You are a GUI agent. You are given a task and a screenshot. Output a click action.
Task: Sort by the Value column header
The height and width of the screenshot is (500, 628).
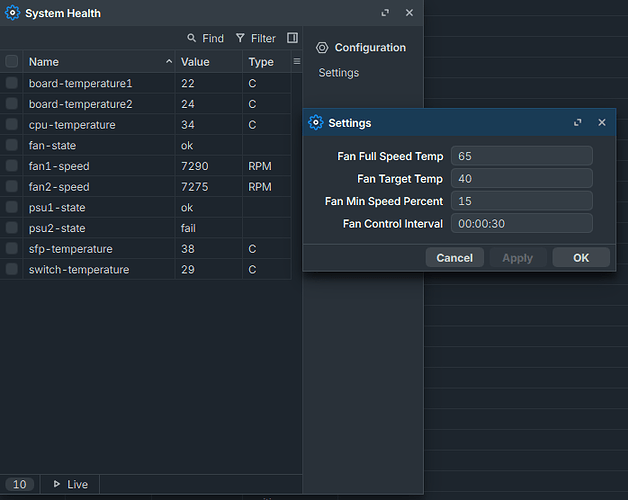pos(195,62)
